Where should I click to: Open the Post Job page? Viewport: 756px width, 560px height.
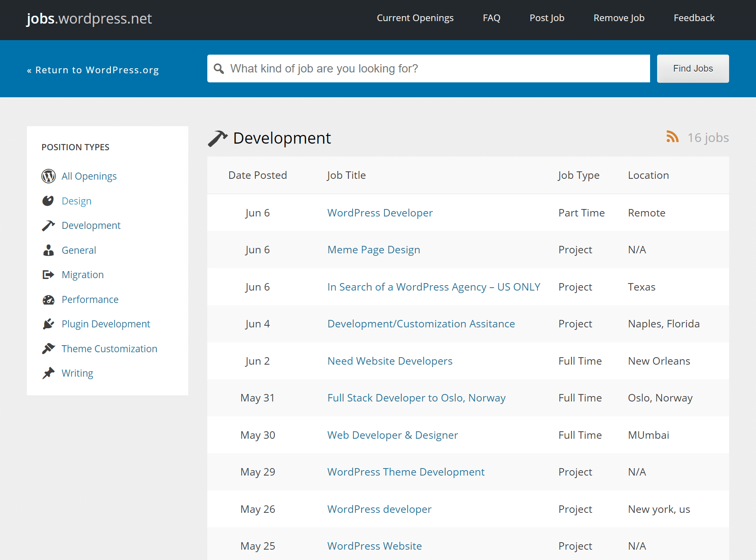tap(547, 18)
